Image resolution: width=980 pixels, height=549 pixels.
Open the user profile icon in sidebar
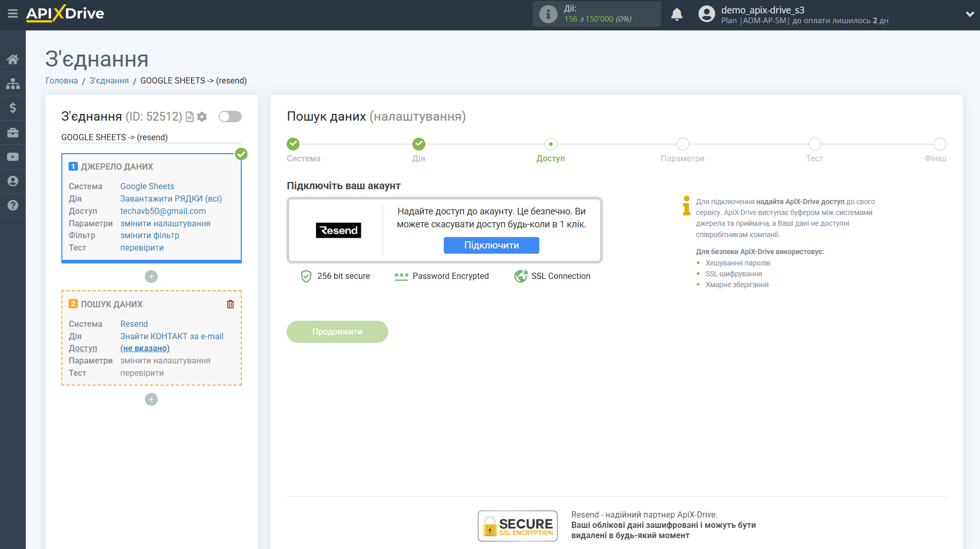point(12,181)
